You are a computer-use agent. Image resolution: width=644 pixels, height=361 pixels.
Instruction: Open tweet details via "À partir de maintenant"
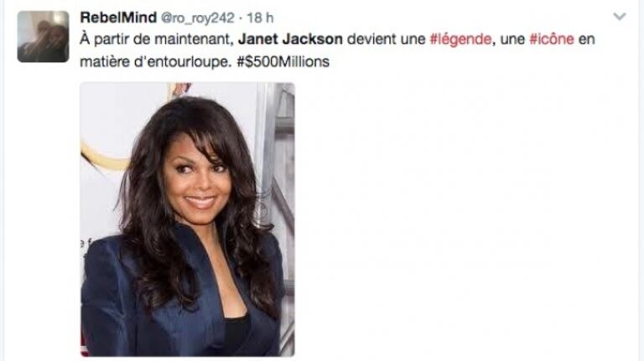tap(157, 39)
